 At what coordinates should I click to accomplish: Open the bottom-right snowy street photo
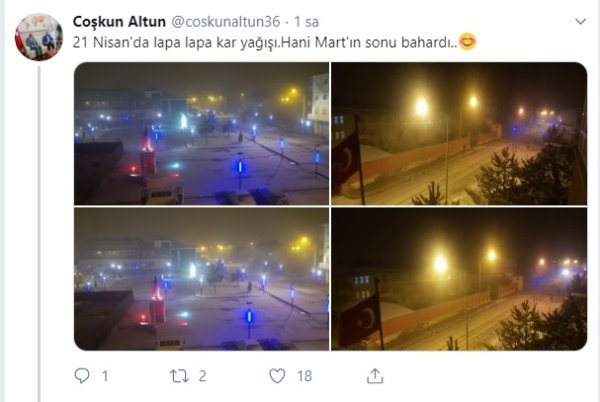coord(459,279)
